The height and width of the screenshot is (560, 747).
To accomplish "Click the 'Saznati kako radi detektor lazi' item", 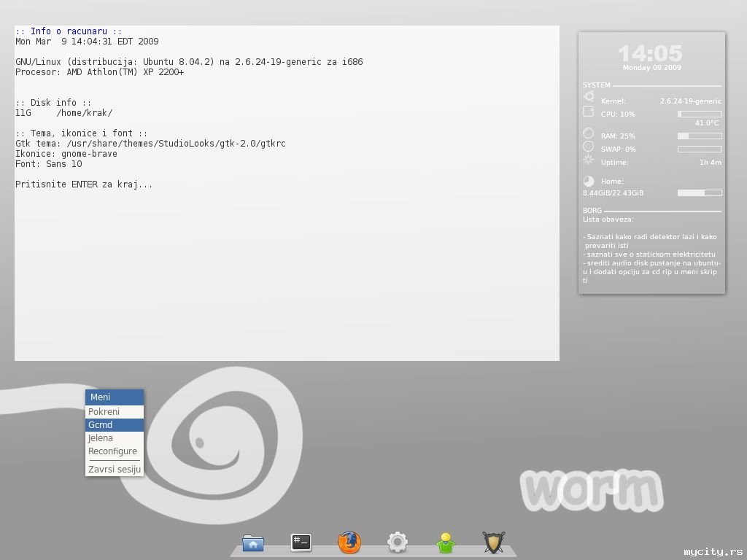I will click(x=650, y=241).
